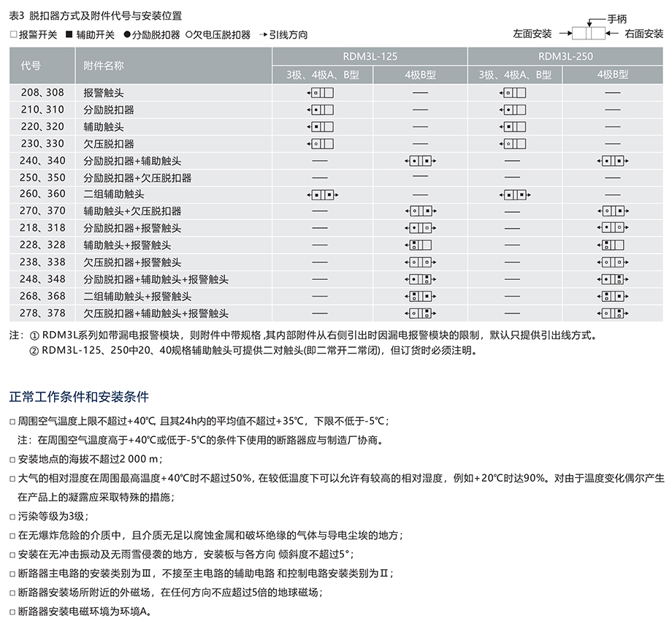This screenshot has width=672, height=627.
Task: Click the 附件名称 column header
Action: click(104, 65)
